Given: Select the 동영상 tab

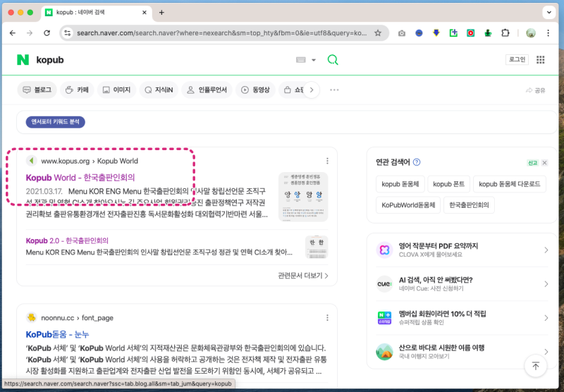Looking at the screenshot, I should pos(255,90).
